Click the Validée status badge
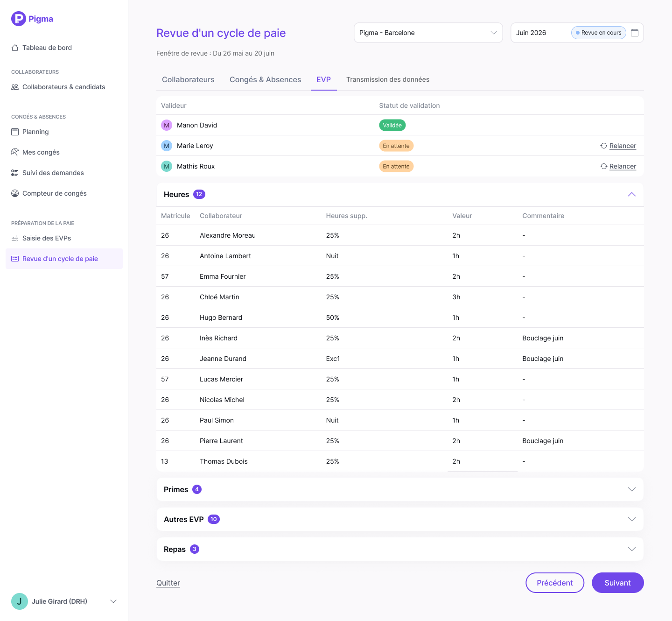 pyautogui.click(x=392, y=125)
